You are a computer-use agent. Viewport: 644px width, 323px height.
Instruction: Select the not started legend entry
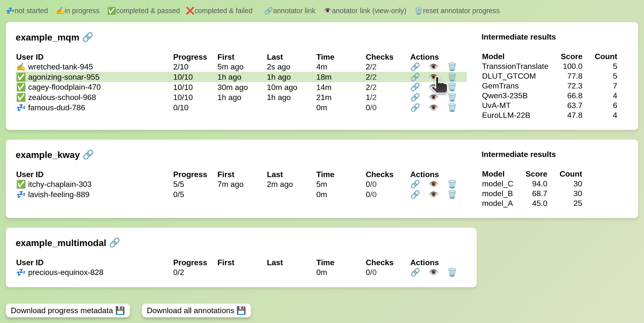(27, 10)
